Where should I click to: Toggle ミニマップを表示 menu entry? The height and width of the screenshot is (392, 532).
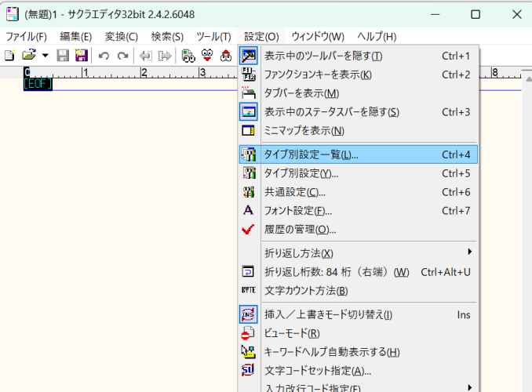pyautogui.click(x=359, y=131)
